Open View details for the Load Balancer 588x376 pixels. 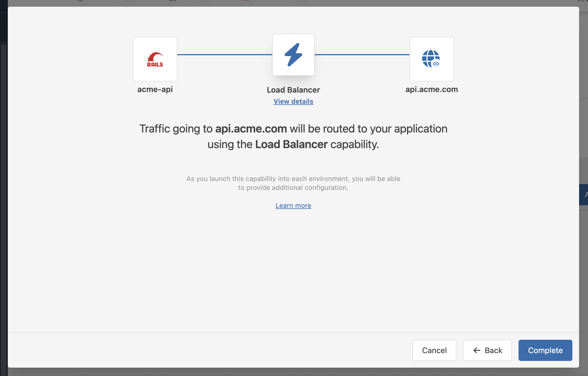coord(293,101)
